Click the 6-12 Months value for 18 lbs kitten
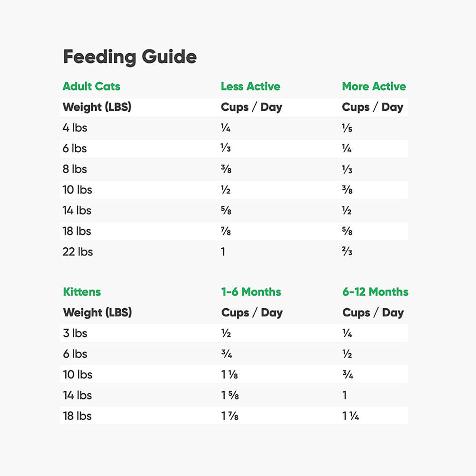Screen dimensions: 476x476 350,416
